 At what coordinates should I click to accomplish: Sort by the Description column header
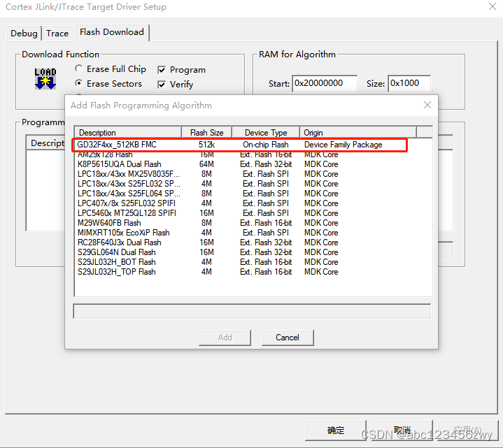128,132
